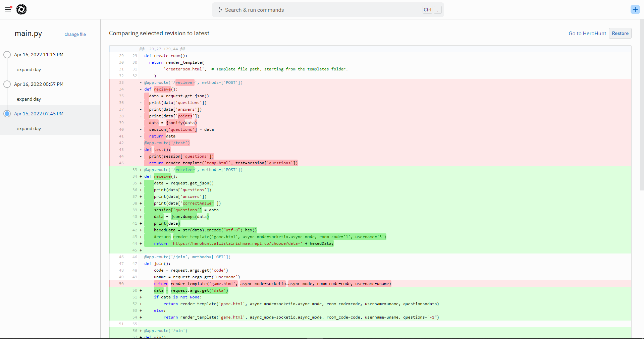Click the blue plus create button
Image resolution: width=644 pixels, height=339 pixels.
[635, 9]
